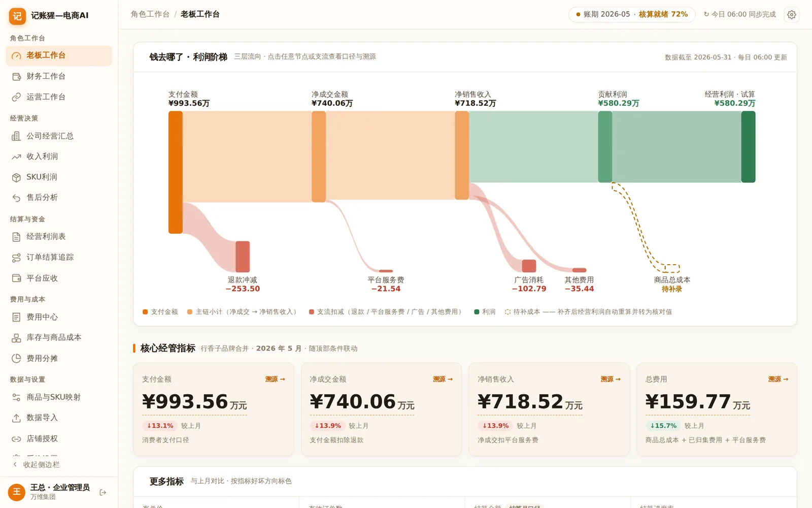This screenshot has width=812, height=508.
Task: Click the 经营利润表 document icon
Action: (16, 237)
